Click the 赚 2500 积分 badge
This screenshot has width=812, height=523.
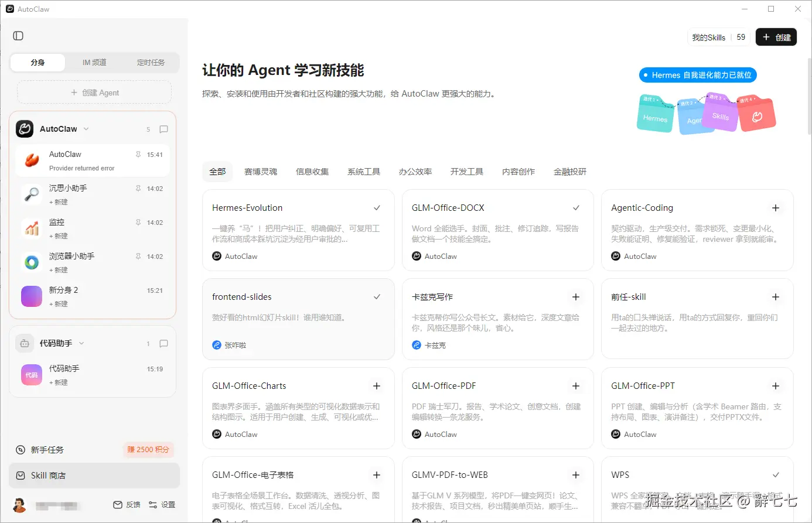click(149, 450)
